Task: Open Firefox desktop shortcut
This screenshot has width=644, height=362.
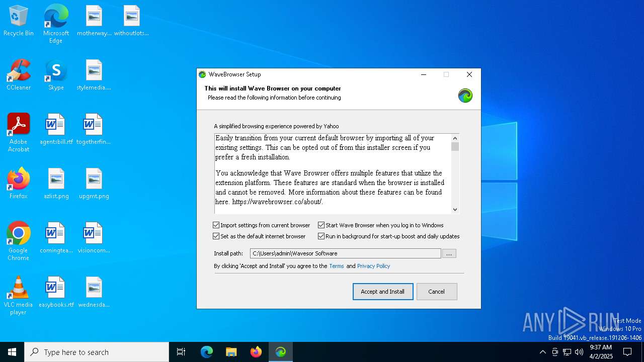Action: [x=19, y=184]
